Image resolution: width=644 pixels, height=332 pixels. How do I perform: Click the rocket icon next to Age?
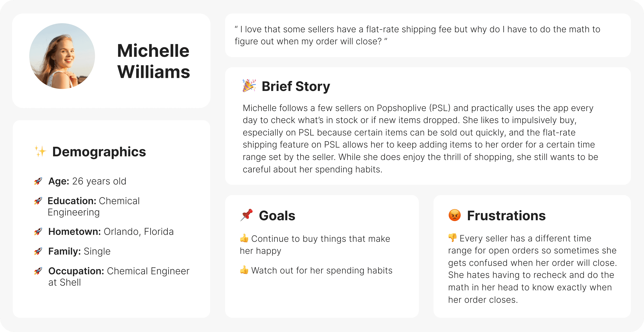point(38,181)
